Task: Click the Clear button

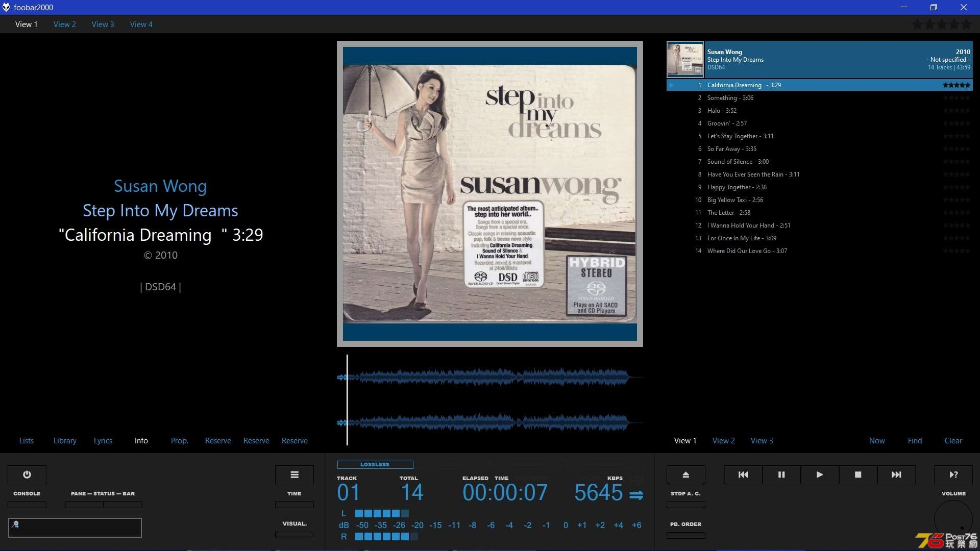Action: click(953, 441)
